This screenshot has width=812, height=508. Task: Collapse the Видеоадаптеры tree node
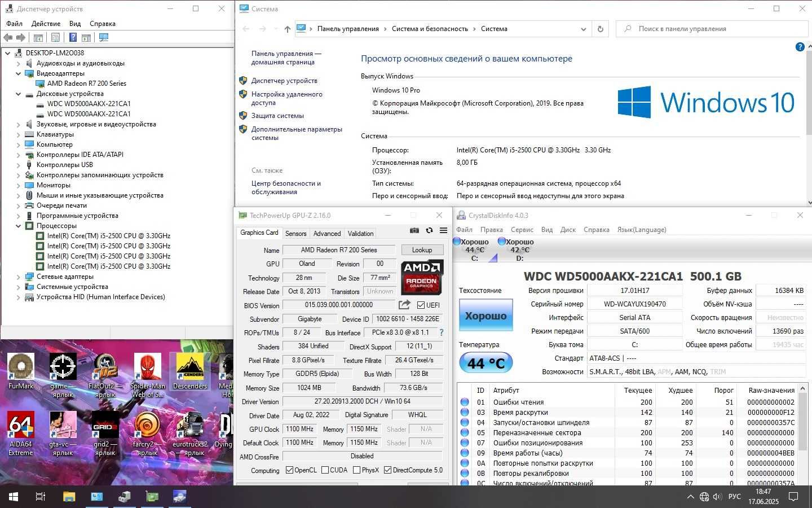click(18, 73)
